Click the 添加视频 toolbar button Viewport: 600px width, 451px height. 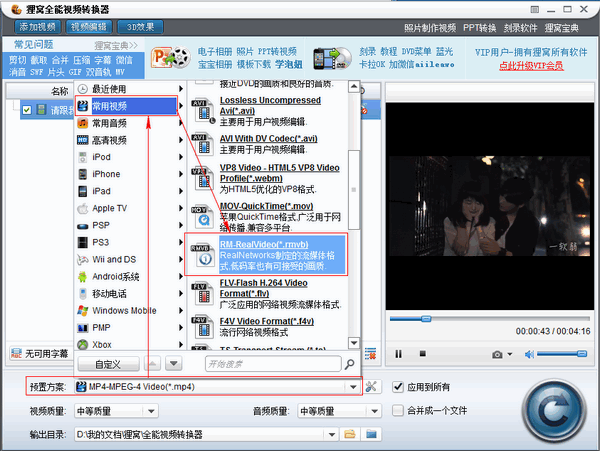pyautogui.click(x=38, y=27)
